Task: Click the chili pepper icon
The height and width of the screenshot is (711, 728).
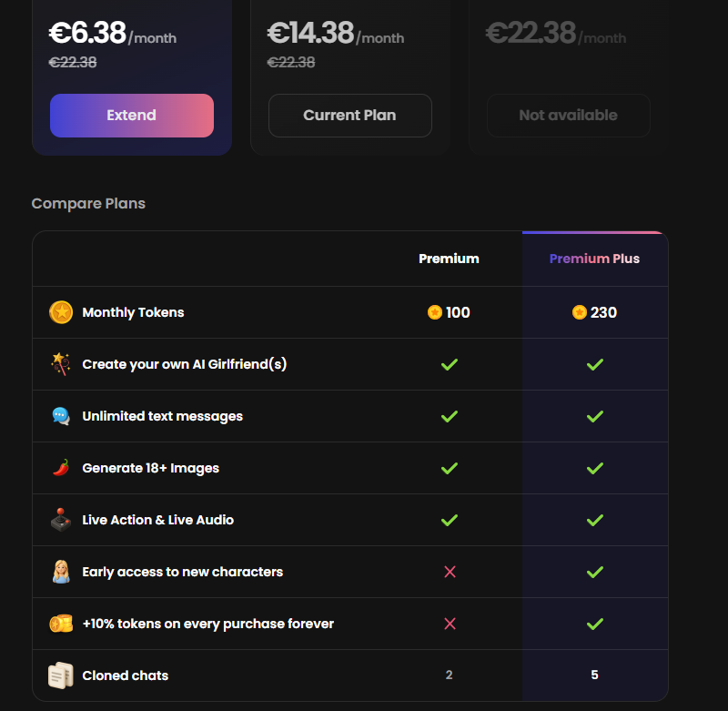Action: point(61,468)
